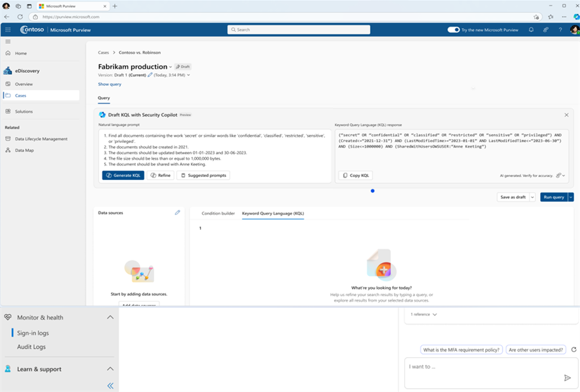Refresh suggested prompts icon
580x392 pixels.
[x=574, y=350]
